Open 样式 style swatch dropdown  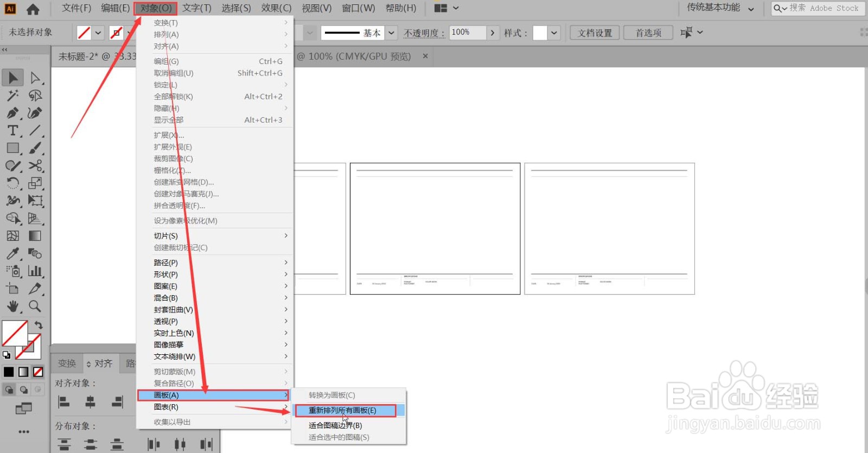[554, 33]
